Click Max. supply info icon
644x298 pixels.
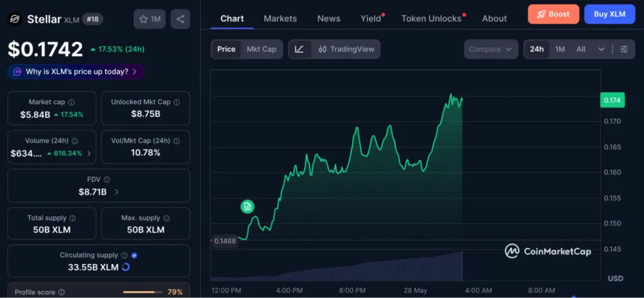tap(166, 218)
